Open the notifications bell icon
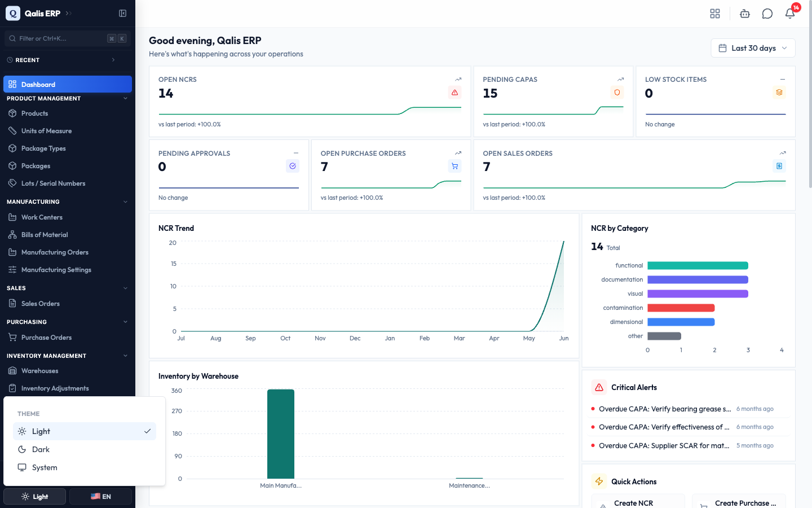 (790, 14)
